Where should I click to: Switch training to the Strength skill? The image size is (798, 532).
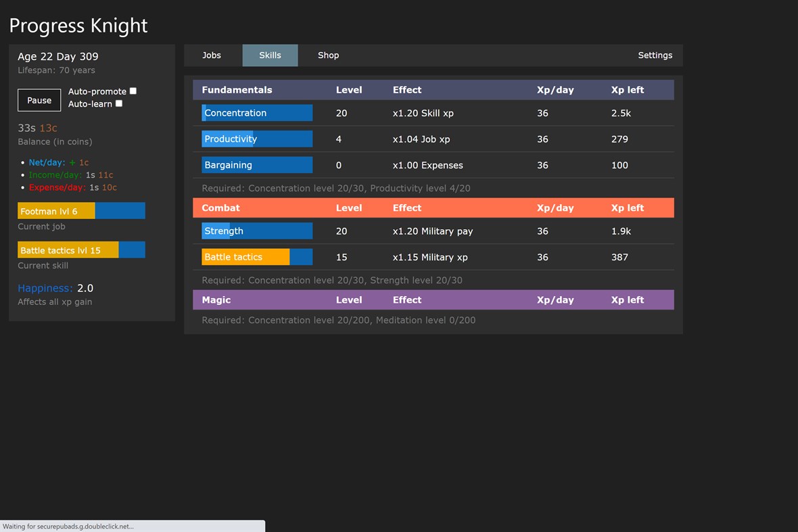pos(257,231)
